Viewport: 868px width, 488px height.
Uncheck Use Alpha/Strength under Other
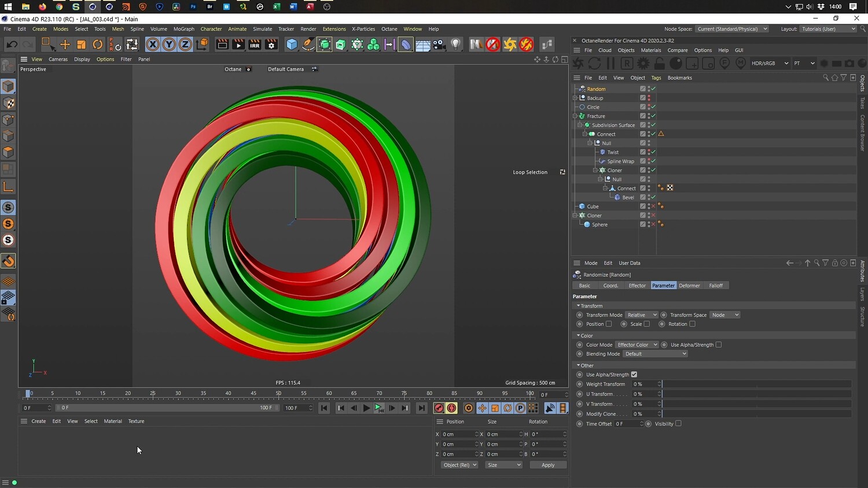(x=634, y=375)
